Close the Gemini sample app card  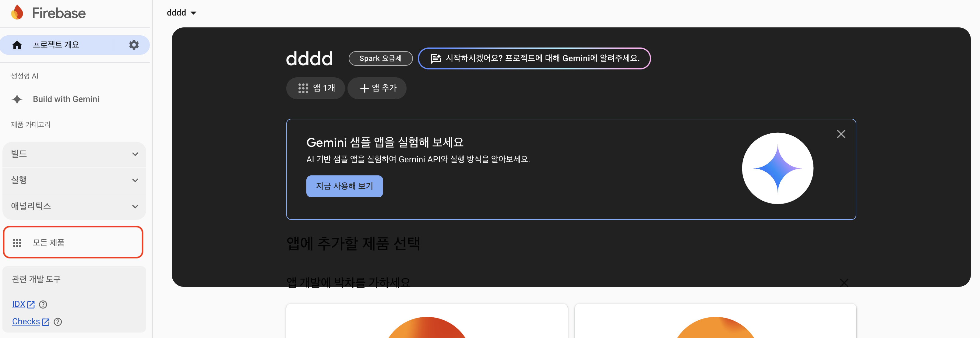[x=841, y=134]
